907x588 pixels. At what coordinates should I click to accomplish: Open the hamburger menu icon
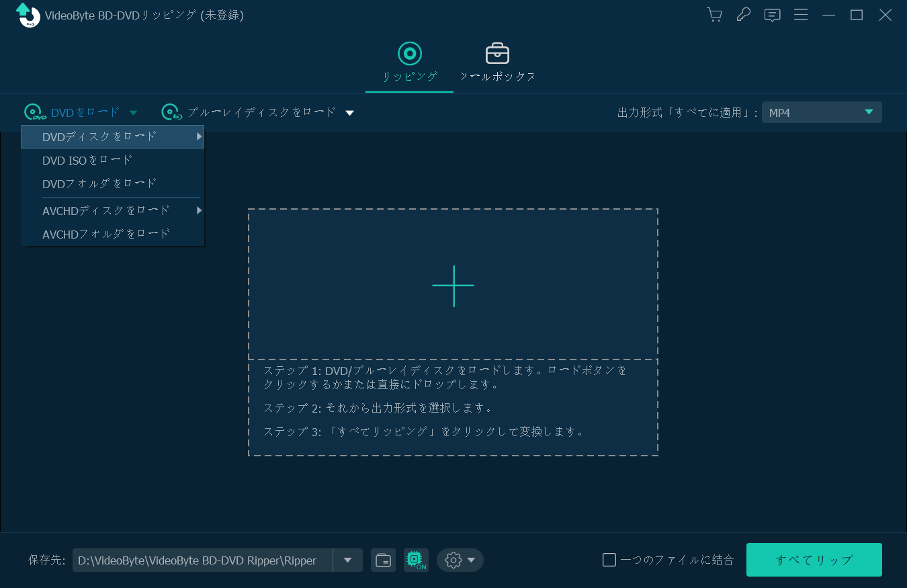click(x=801, y=15)
